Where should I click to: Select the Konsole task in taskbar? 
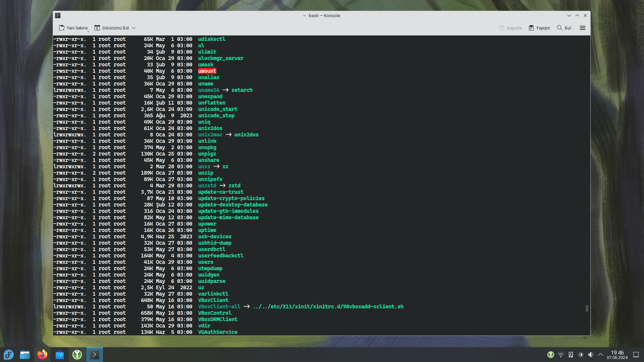pos(95,355)
